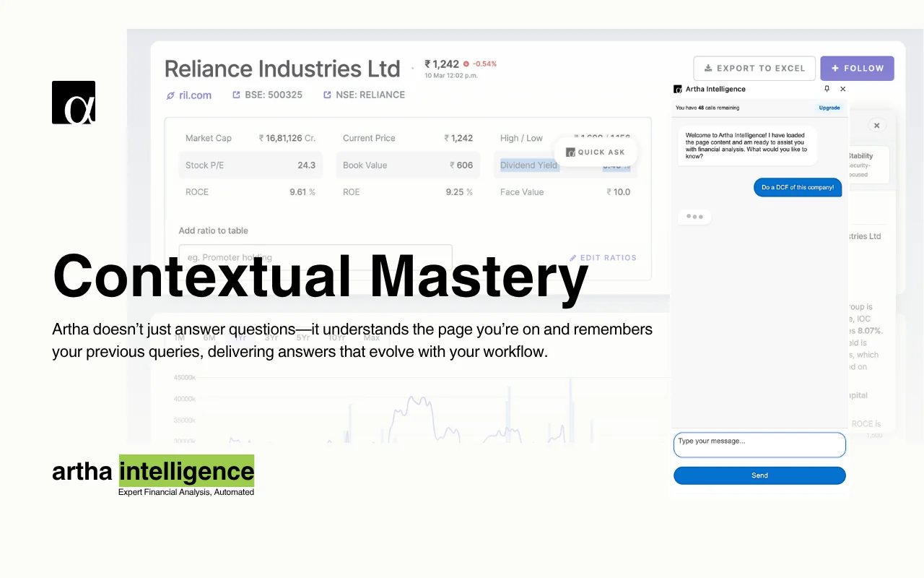Viewport: 924px width, 578px height.
Task: Pin the Artha Intelligence chat panel
Action: (x=827, y=89)
